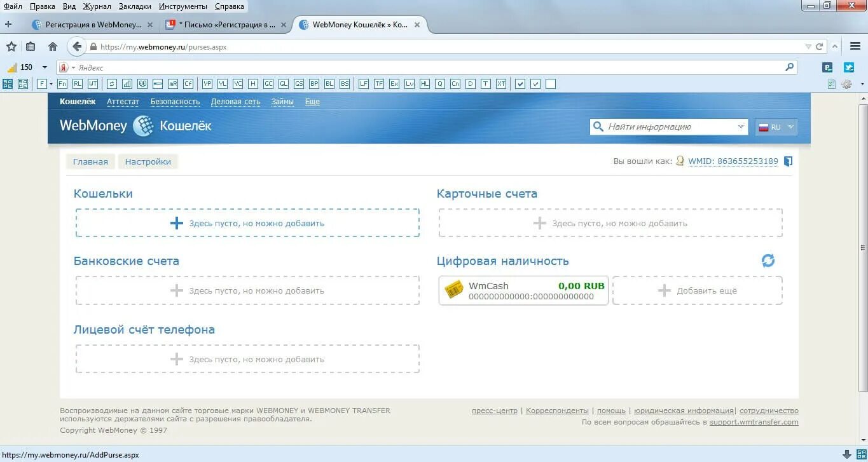Click the browser back arrow
Image resolution: width=868 pixels, height=462 pixels.
point(77,46)
